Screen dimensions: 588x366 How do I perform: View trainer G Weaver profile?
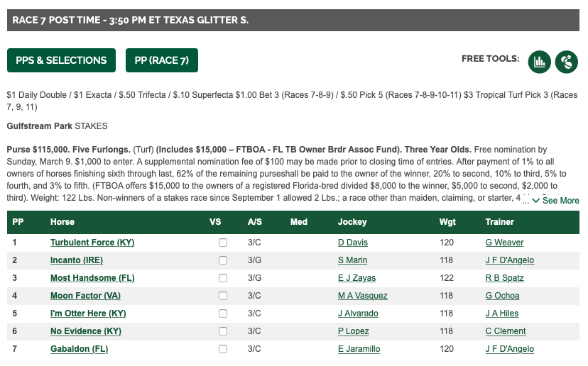504,243
